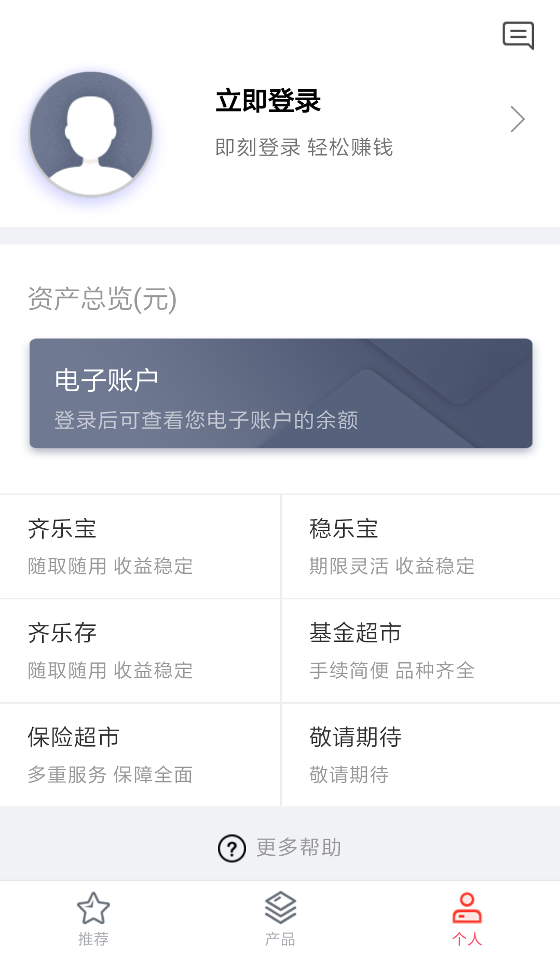Image resolution: width=560 pixels, height=959 pixels.
Task: Select the star icon for 推荐
Action: click(x=93, y=908)
